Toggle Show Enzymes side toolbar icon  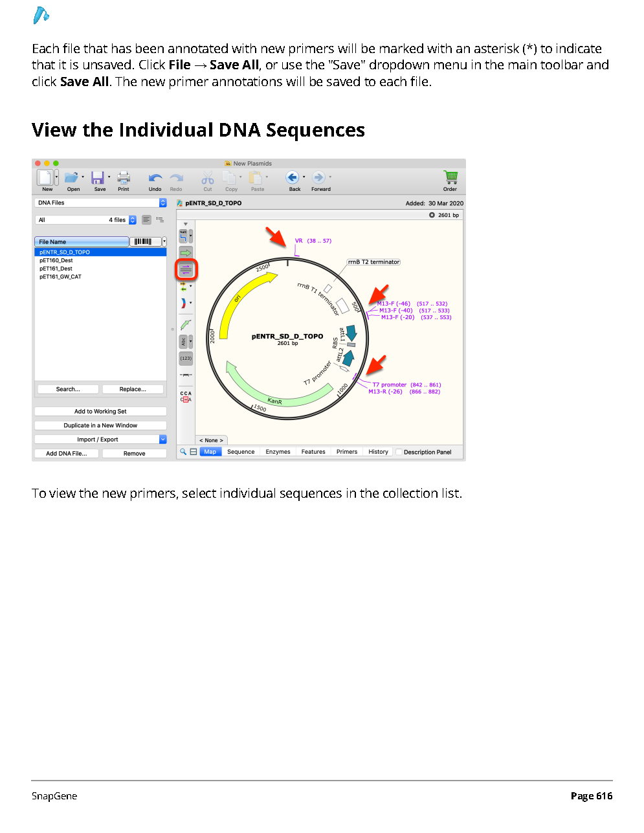click(183, 236)
